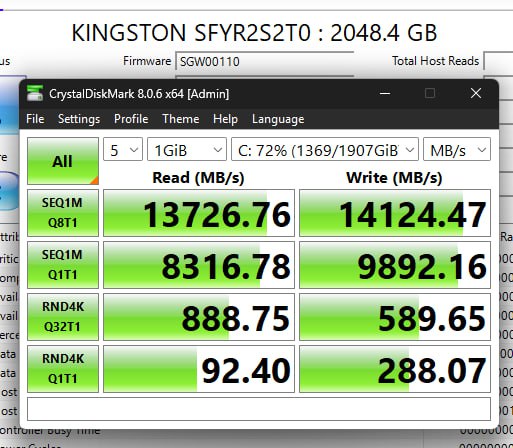
Task: Close the CrystalDiskMark window
Action: (476, 93)
